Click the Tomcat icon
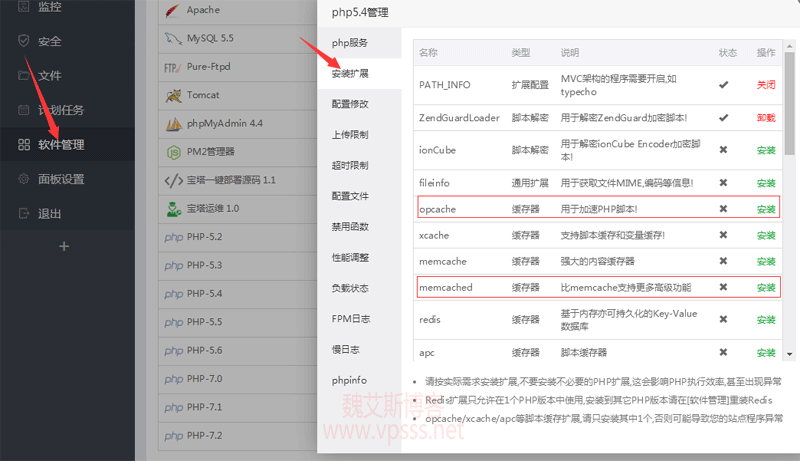800x461 pixels. click(x=172, y=96)
